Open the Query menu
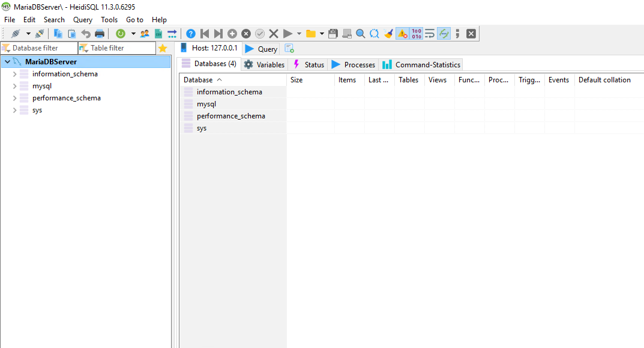The width and height of the screenshot is (644, 348). tap(83, 20)
